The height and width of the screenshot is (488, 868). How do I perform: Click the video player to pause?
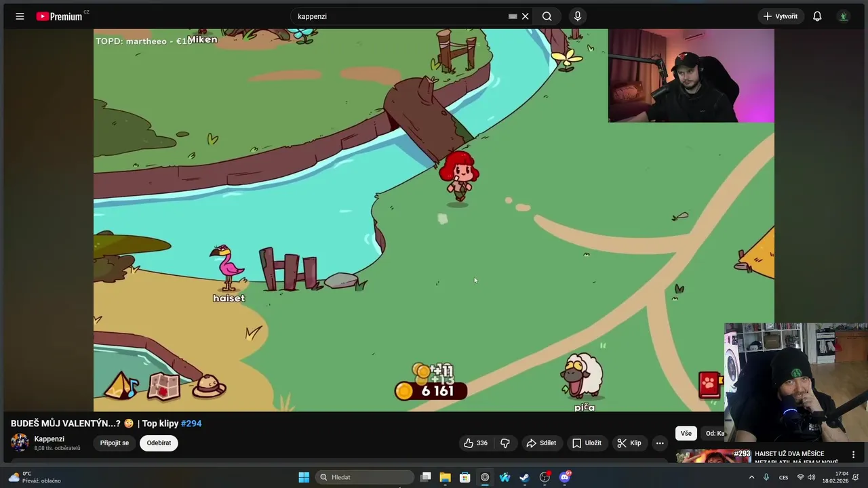click(434, 220)
